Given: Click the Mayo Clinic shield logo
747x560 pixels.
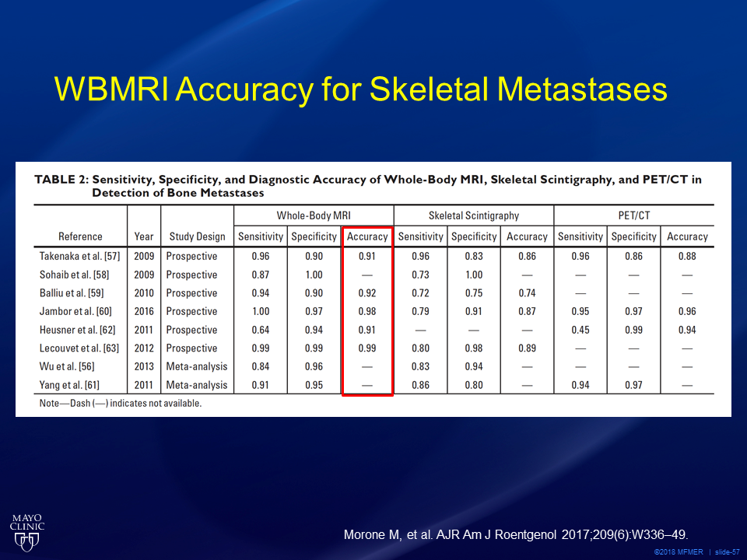Looking at the screenshot, I should click(x=26, y=530).
